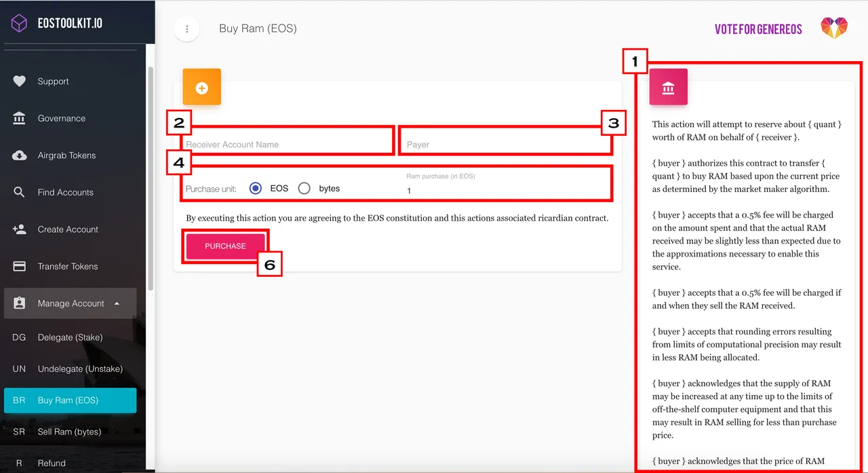The width and height of the screenshot is (868, 473).
Task: Click the Support heart icon
Action: (19, 81)
